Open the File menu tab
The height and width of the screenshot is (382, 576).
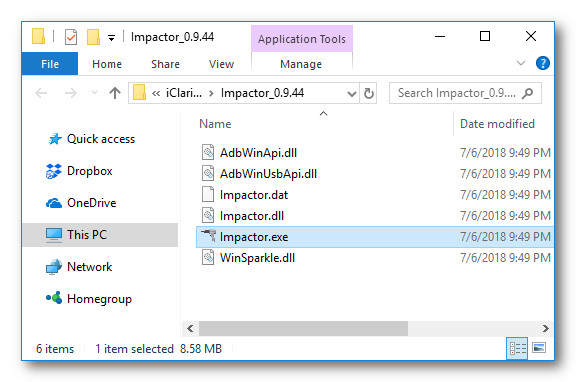tap(50, 64)
